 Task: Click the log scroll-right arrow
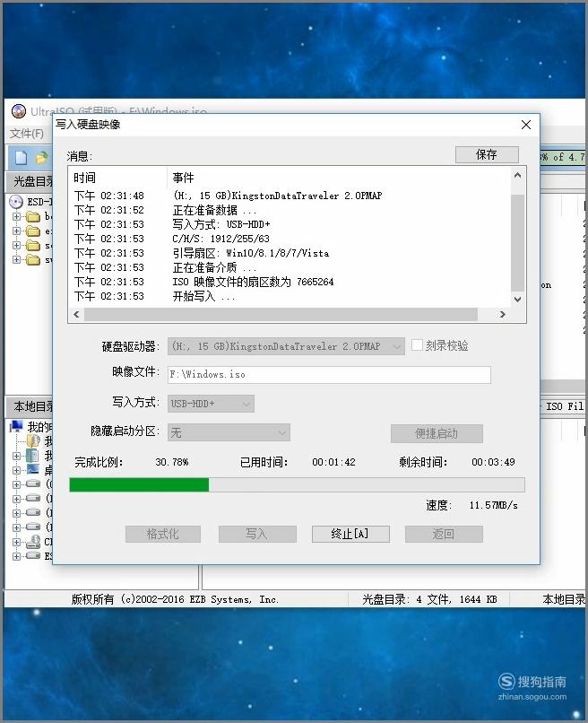click(502, 314)
